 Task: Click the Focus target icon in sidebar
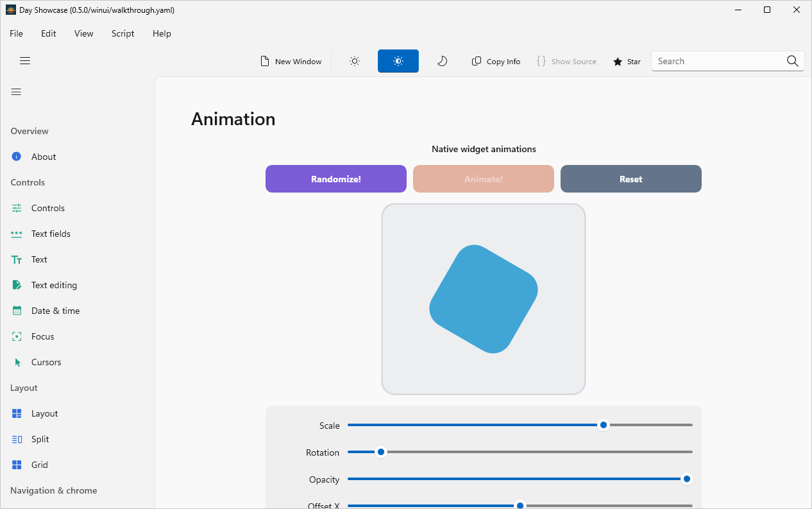tap(17, 336)
